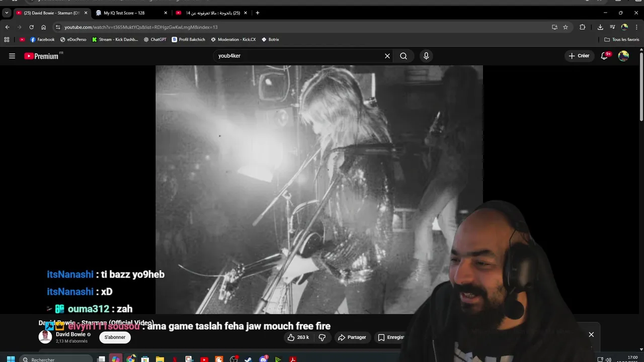Open File Explorer on the taskbar
This screenshot has width=644, height=362.
coord(159,359)
